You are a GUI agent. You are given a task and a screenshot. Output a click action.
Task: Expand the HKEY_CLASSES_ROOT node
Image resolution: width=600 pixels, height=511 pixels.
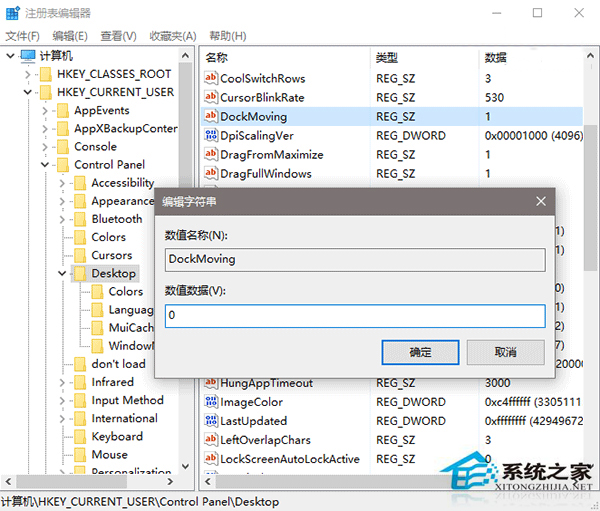tap(28, 74)
